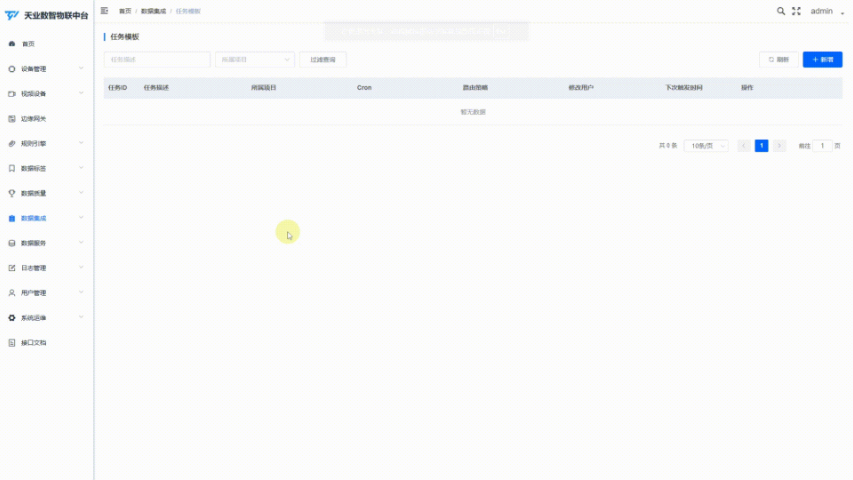Image resolution: width=853 pixels, height=480 pixels.
Task: Click the highlighted 数据集成 clipboard icon
Action: [12, 218]
